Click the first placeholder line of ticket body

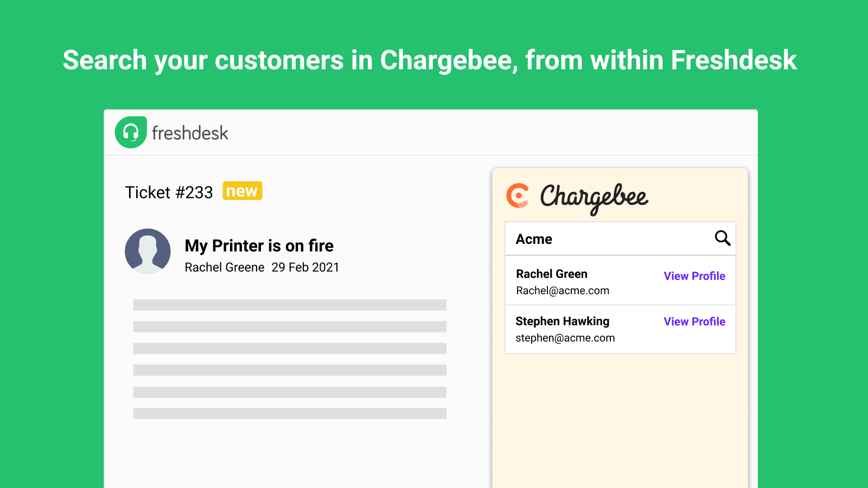(290, 305)
